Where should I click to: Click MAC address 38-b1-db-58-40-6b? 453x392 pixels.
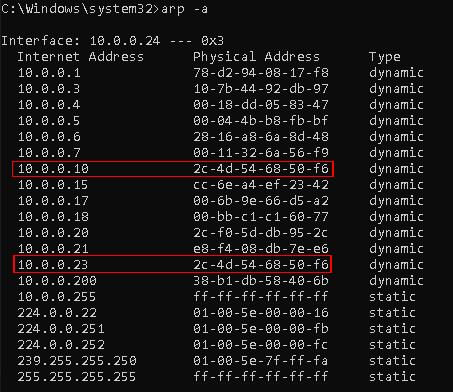click(261, 281)
